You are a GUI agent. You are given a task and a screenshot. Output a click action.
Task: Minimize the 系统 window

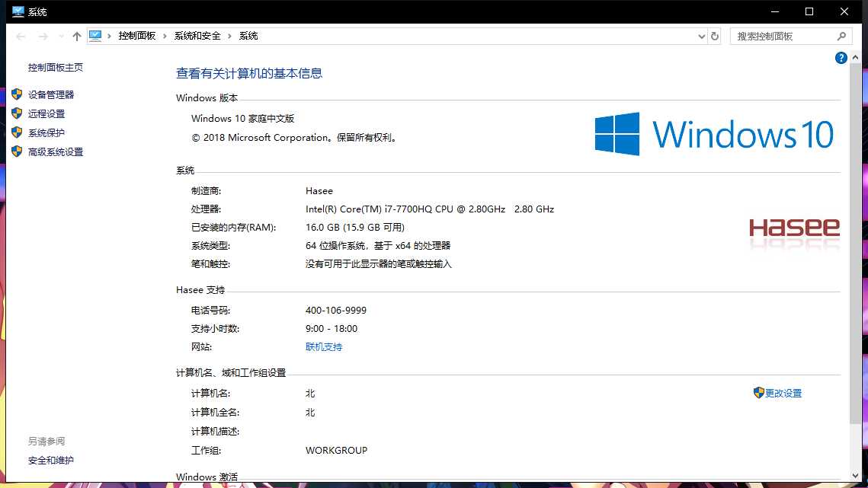coord(775,11)
